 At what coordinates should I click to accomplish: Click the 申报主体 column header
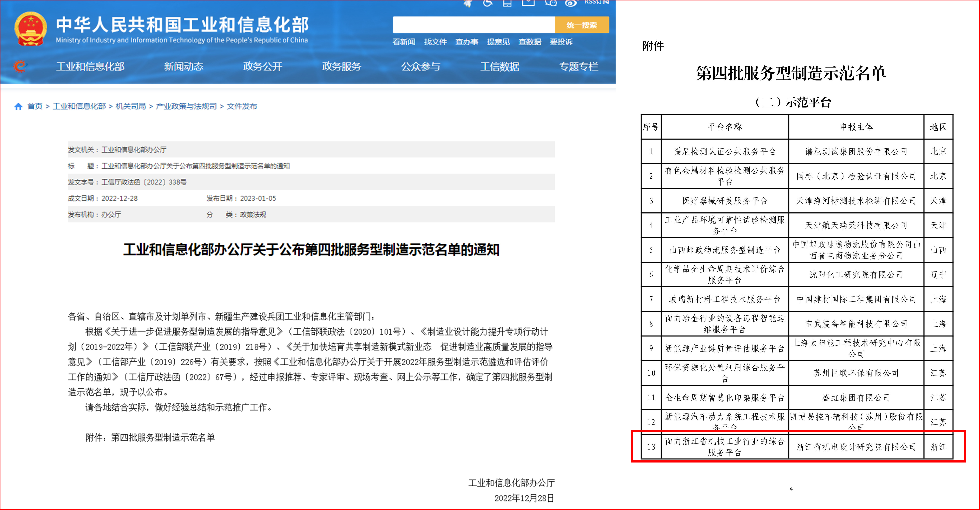pyautogui.click(x=856, y=127)
